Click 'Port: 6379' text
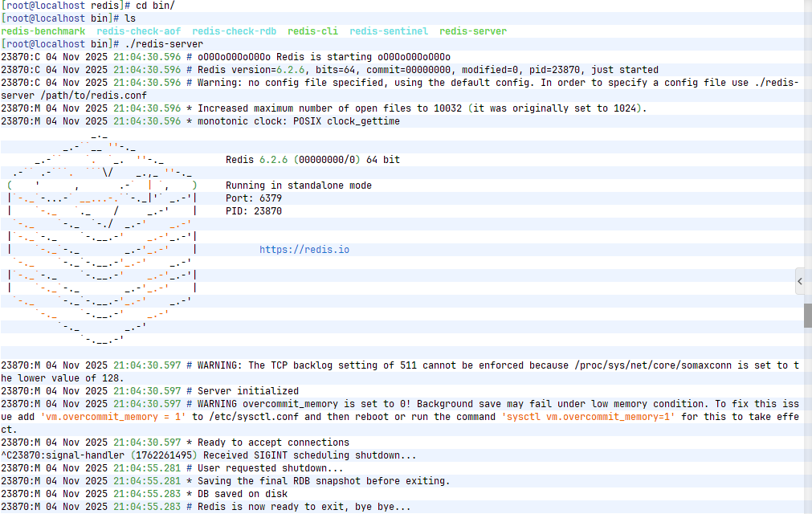 click(x=254, y=198)
